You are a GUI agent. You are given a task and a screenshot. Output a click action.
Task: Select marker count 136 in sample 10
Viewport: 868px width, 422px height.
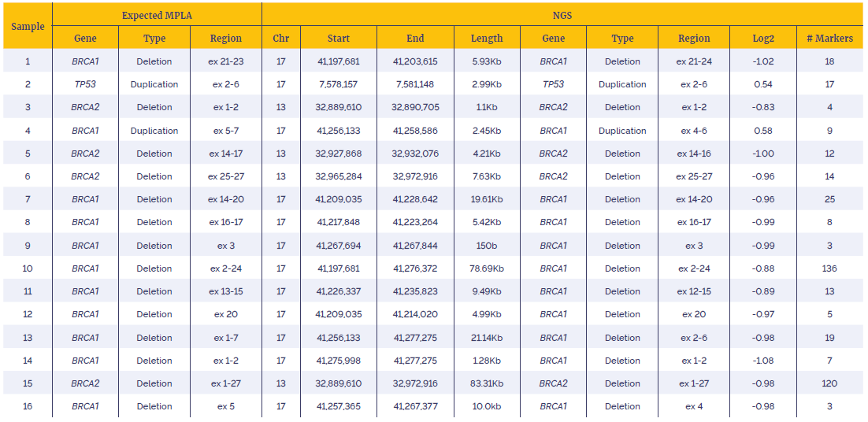[829, 268]
